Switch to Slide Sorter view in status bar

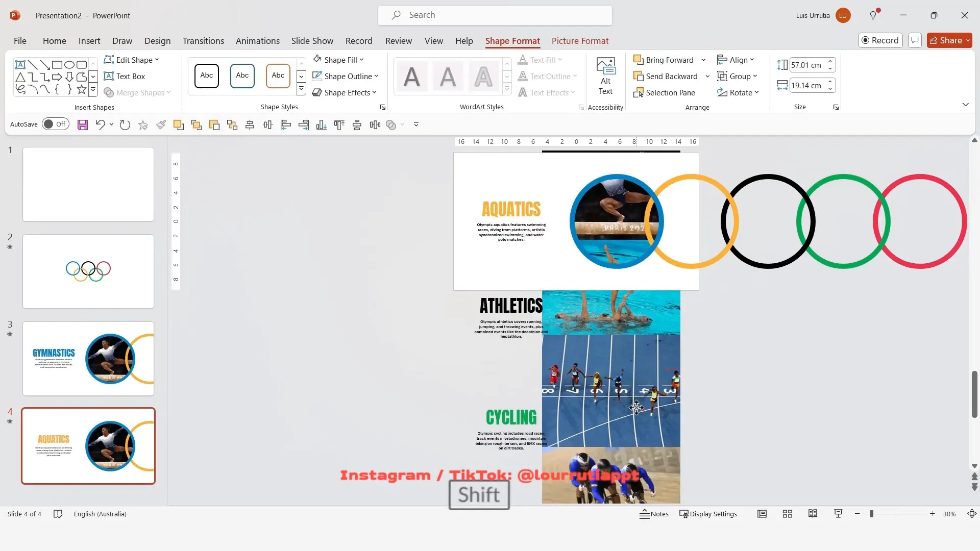coord(788,514)
